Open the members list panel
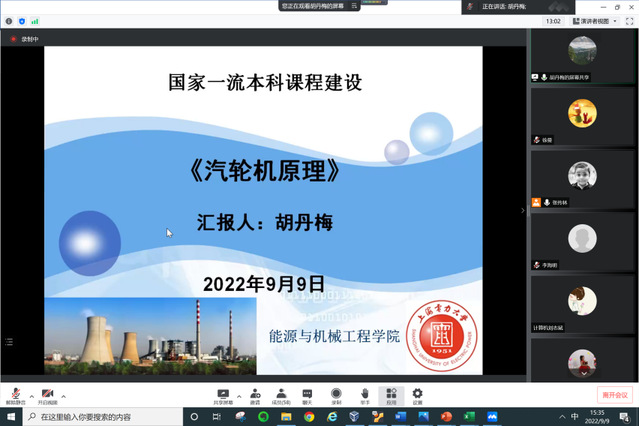This screenshot has width=639, height=426. pos(282,393)
